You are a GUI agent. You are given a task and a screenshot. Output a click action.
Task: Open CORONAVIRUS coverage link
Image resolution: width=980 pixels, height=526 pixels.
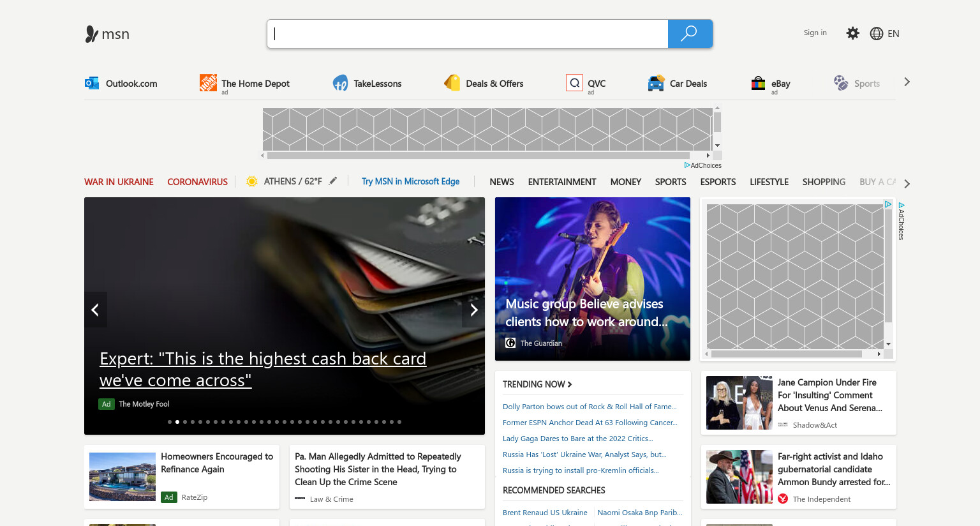pos(197,182)
